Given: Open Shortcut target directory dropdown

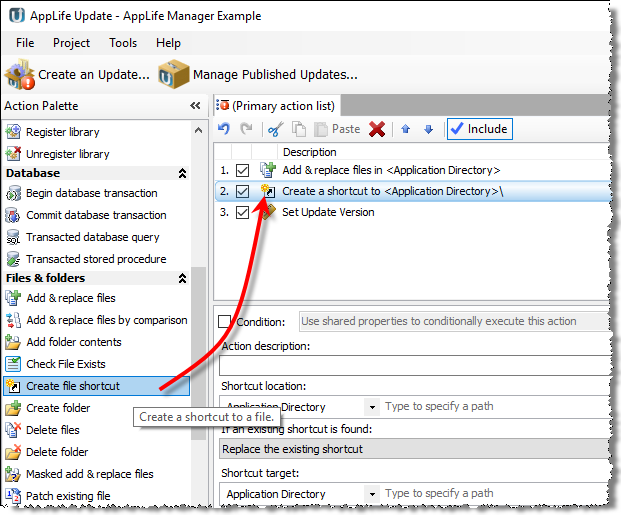Looking at the screenshot, I should point(372,494).
